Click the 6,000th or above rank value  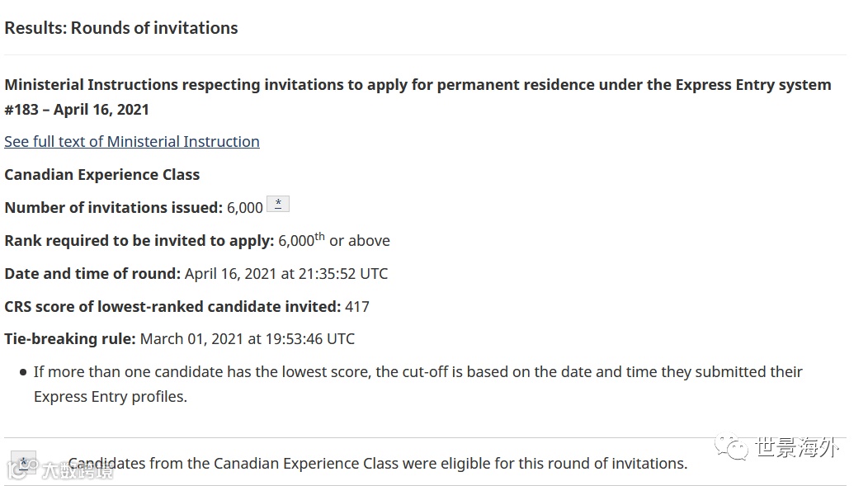[334, 241]
